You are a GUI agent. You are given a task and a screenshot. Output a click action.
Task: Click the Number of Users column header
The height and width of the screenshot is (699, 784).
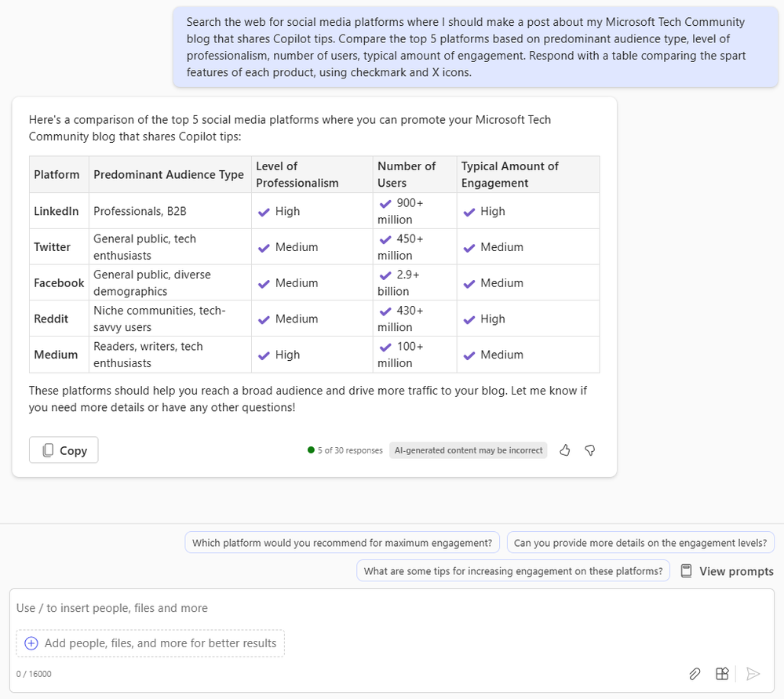(x=414, y=174)
